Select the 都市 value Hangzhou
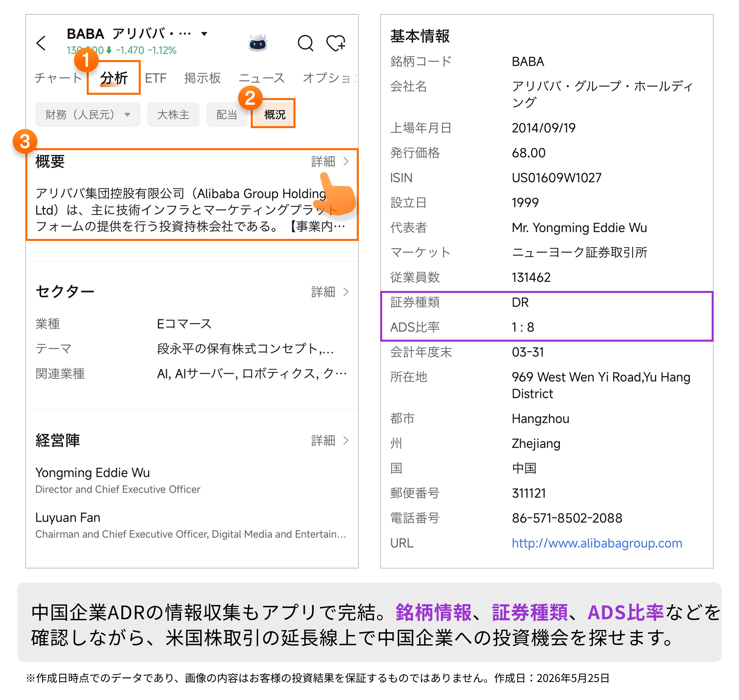Viewport: 739px width, 700px height. 541,419
